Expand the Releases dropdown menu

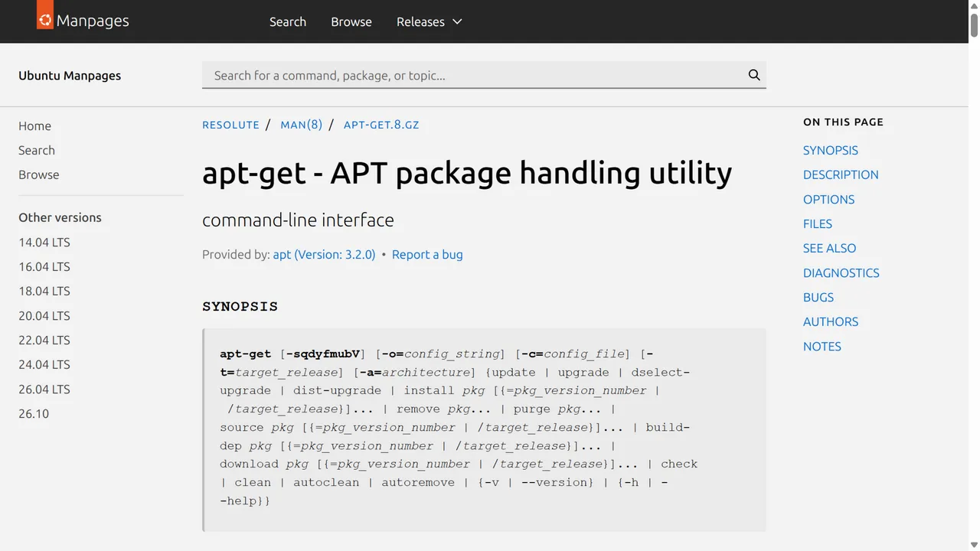[430, 21]
